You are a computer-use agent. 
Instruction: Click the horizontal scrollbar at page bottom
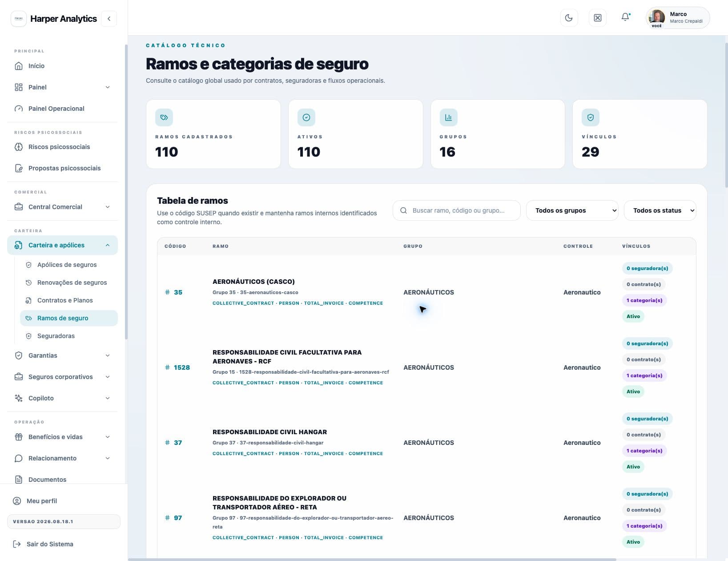click(372, 559)
